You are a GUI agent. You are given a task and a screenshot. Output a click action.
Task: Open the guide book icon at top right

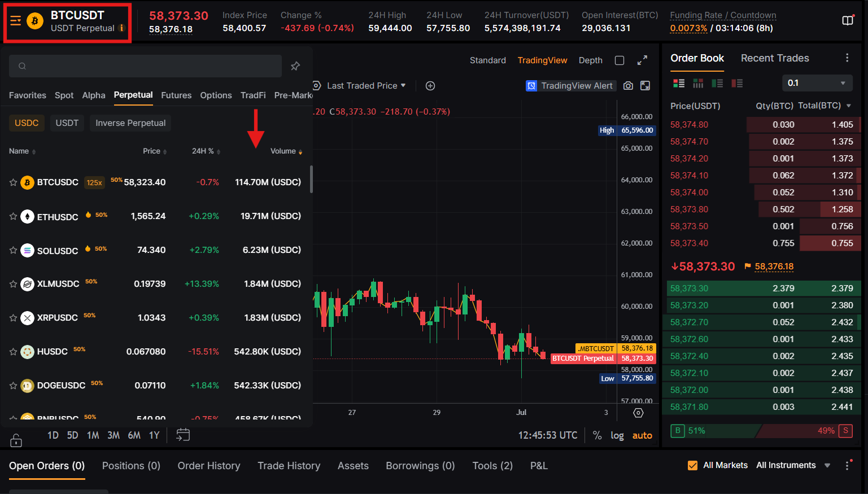(x=848, y=21)
